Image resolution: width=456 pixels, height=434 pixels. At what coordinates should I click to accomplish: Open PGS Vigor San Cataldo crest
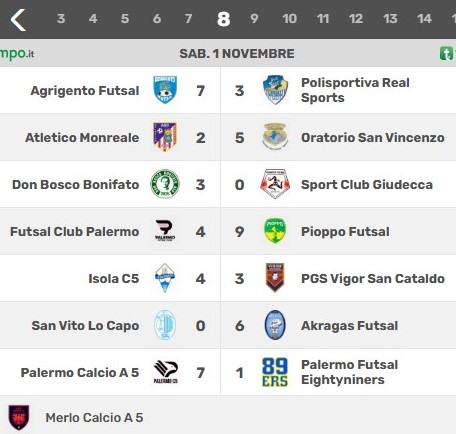(275, 278)
